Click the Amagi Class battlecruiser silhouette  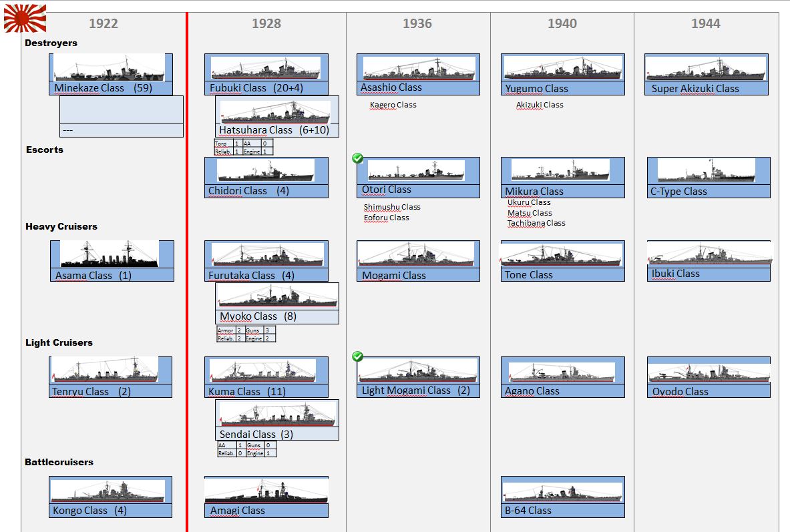266,491
